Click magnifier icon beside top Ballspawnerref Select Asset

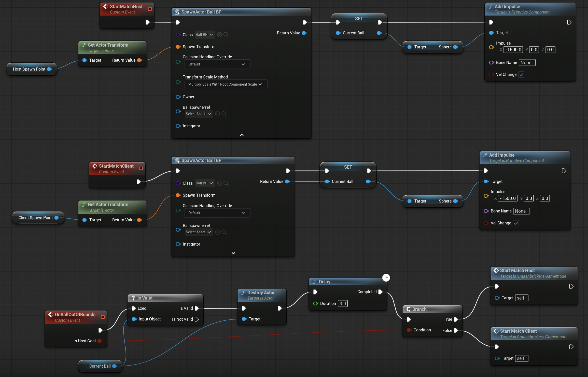tap(224, 114)
